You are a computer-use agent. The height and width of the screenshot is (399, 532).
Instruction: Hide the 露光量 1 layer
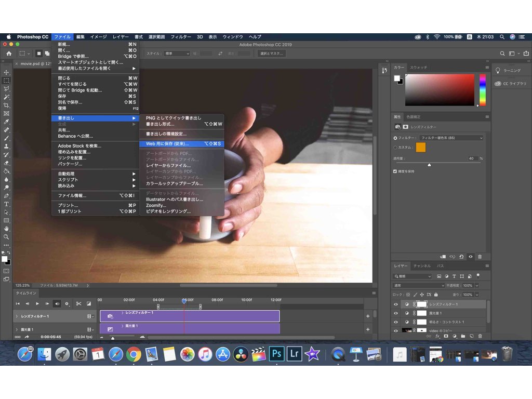click(x=395, y=313)
